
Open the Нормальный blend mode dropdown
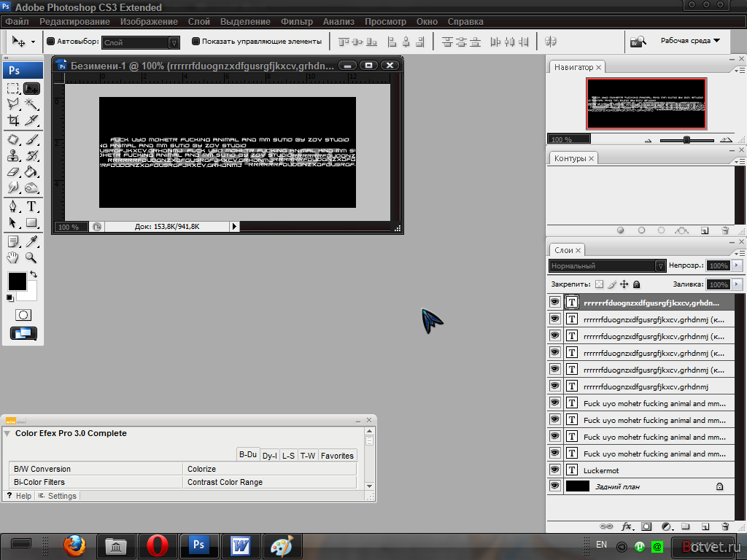(607, 265)
